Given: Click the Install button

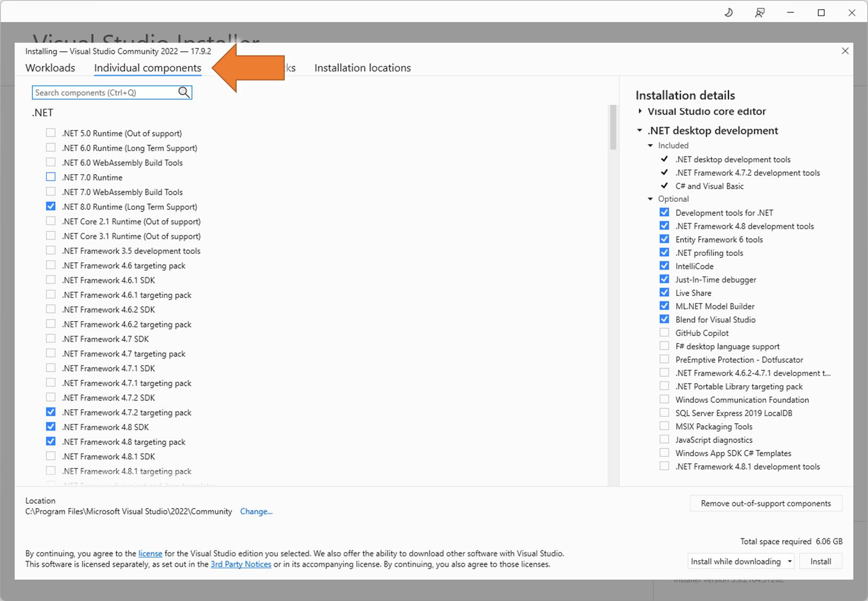Looking at the screenshot, I should click(820, 561).
